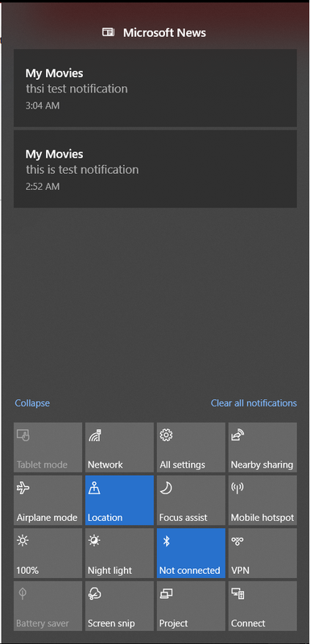This screenshot has height=644, width=310.
Task: Toggle the Location quick action tile
Action: (119, 500)
